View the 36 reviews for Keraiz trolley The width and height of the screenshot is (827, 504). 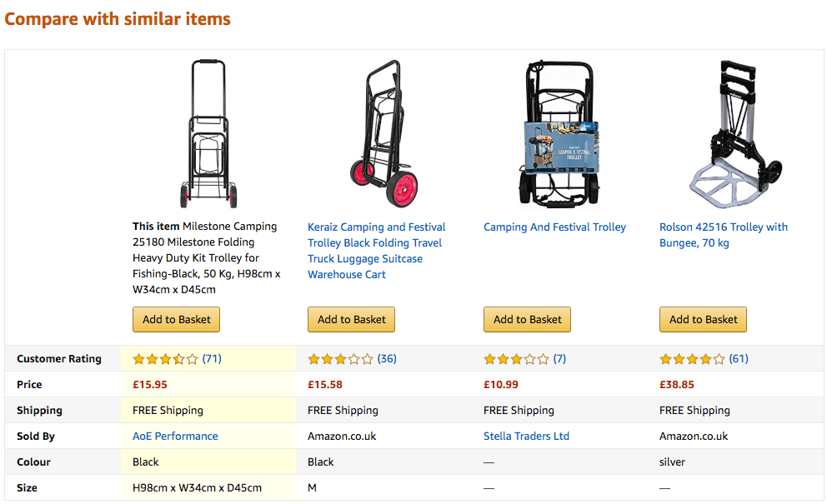[387, 359]
